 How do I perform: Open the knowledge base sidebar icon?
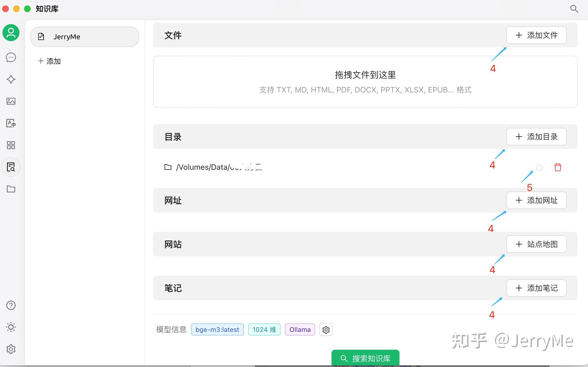tap(11, 167)
